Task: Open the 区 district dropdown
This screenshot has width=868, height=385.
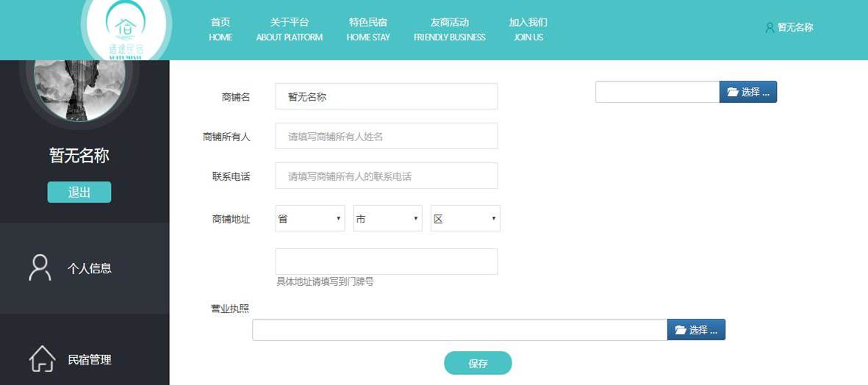Action: tap(465, 219)
